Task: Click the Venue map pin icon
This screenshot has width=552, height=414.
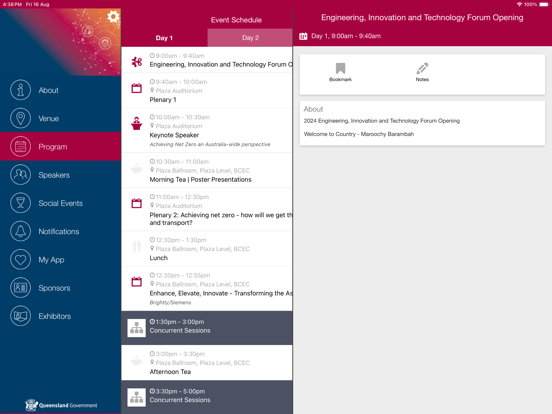Action: 20,118
